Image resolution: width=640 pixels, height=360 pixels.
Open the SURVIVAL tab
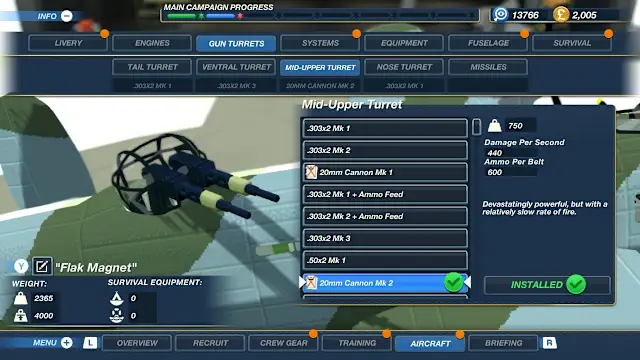click(x=572, y=43)
